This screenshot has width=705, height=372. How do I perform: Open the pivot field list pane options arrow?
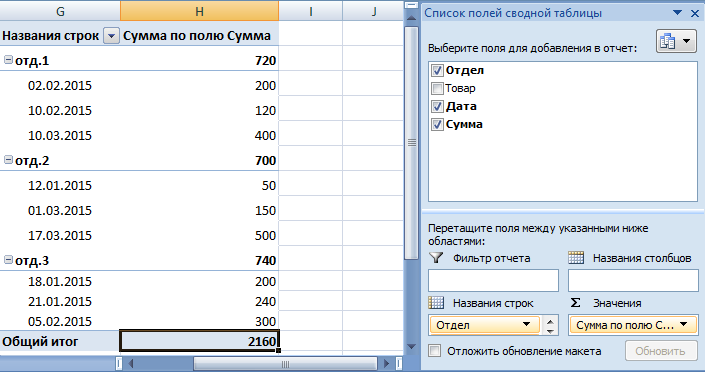click(677, 13)
